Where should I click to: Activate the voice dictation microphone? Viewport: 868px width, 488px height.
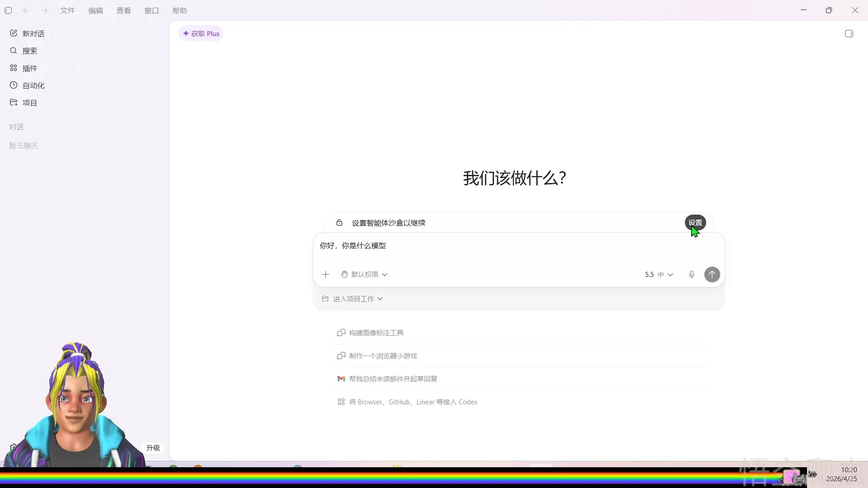(x=691, y=274)
